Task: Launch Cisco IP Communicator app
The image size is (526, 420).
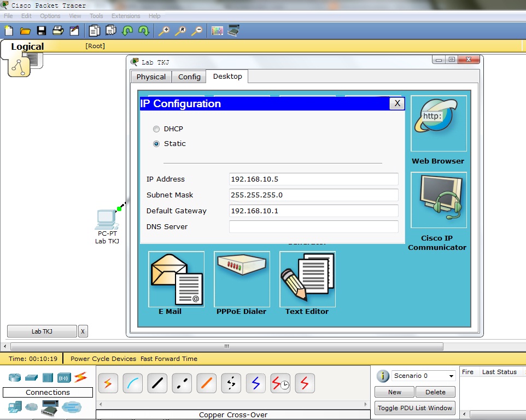Action: click(x=439, y=200)
